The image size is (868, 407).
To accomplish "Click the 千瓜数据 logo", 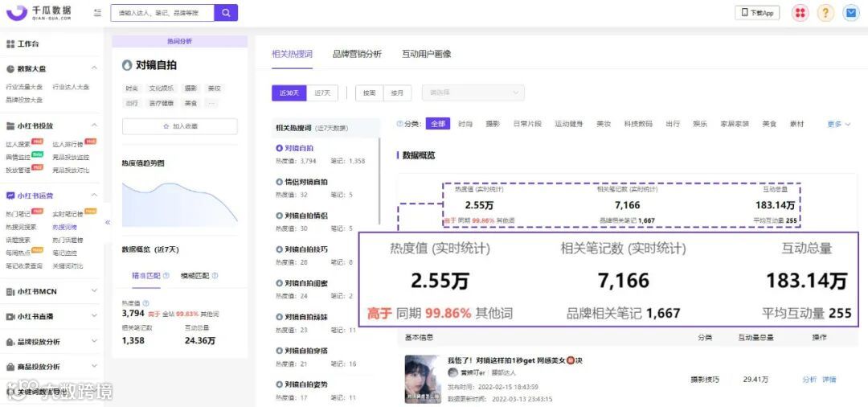I will pos(39,12).
